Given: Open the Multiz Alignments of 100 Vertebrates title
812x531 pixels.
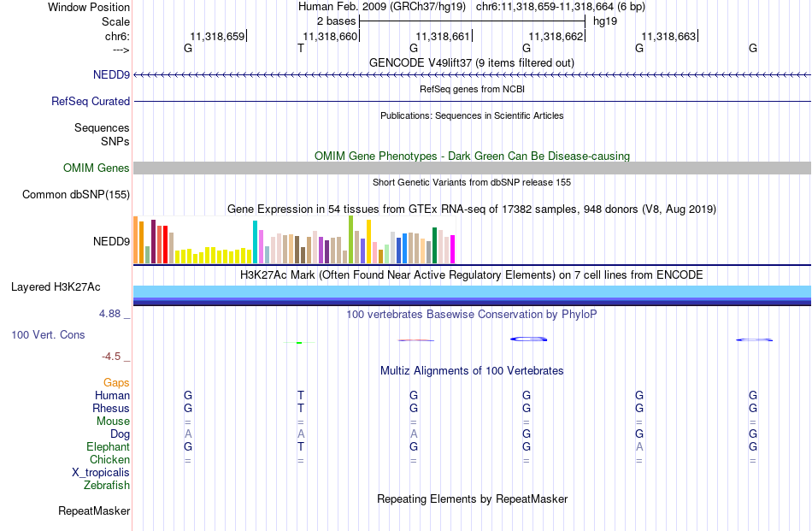Looking at the screenshot, I should 472,370.
